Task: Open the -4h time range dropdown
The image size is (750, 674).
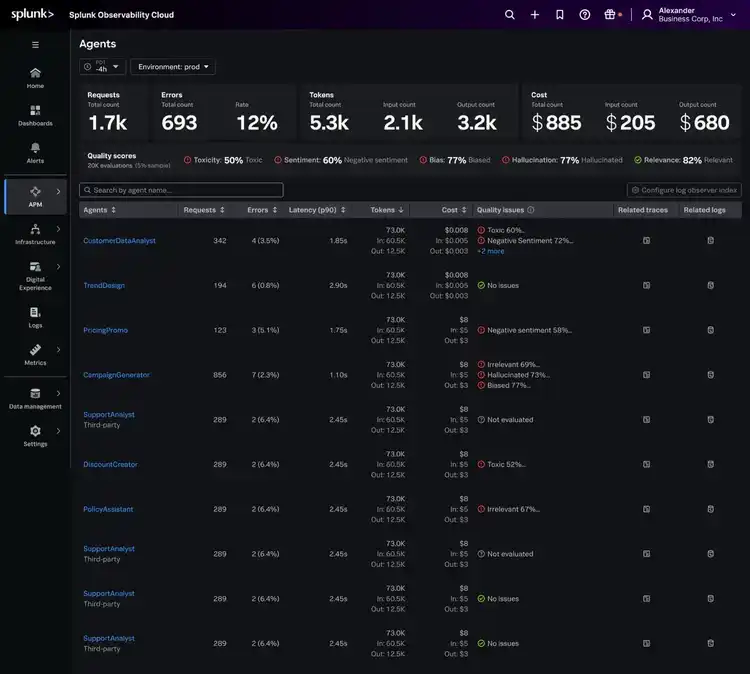Action: point(103,67)
